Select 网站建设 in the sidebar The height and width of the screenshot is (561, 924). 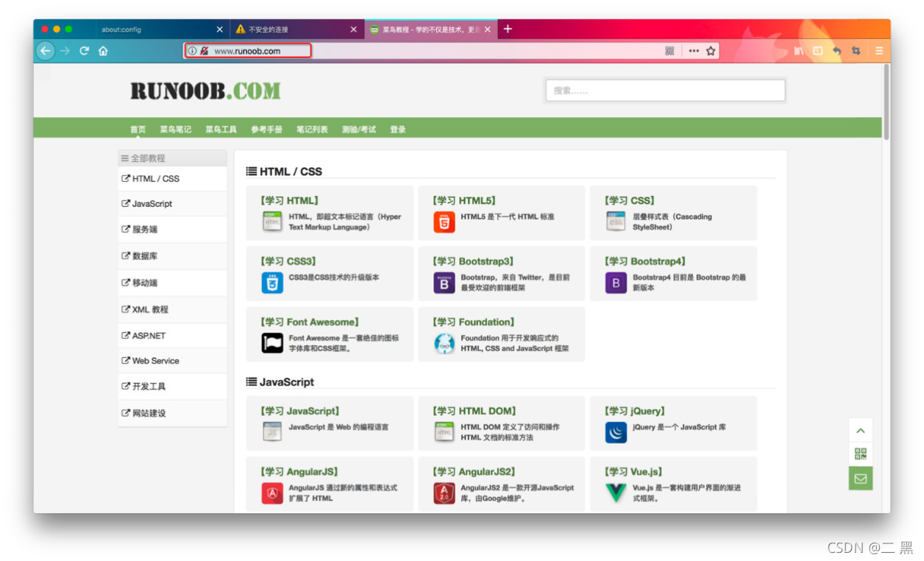(x=172, y=413)
